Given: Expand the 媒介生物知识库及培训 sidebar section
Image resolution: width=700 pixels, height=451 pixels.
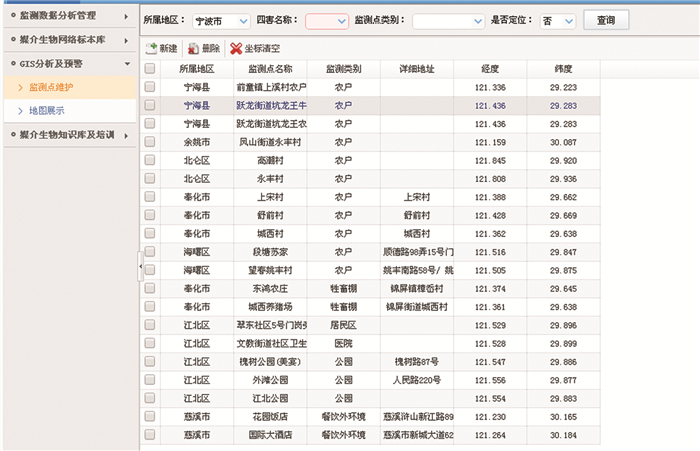Looking at the screenshot, I should coord(69,134).
